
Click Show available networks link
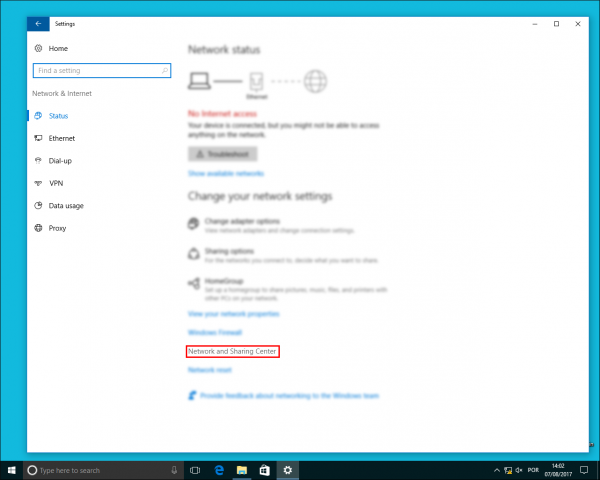(x=226, y=173)
